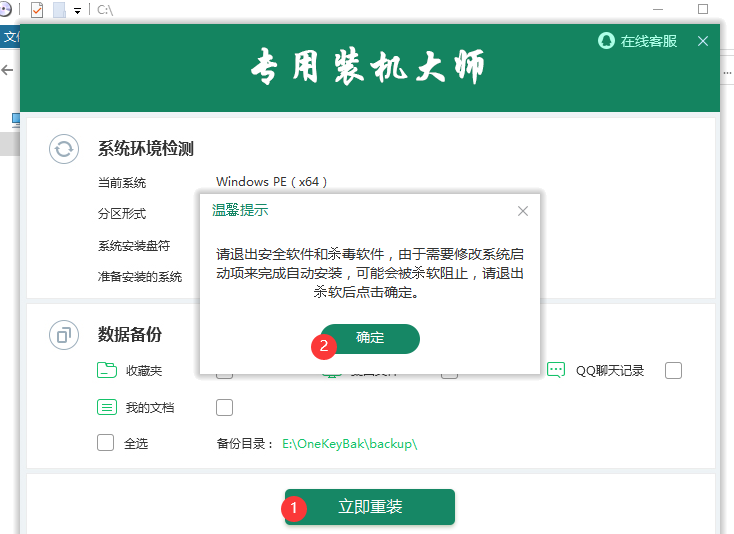
Task: Click the 我的文档 document icon
Action: tap(107, 407)
